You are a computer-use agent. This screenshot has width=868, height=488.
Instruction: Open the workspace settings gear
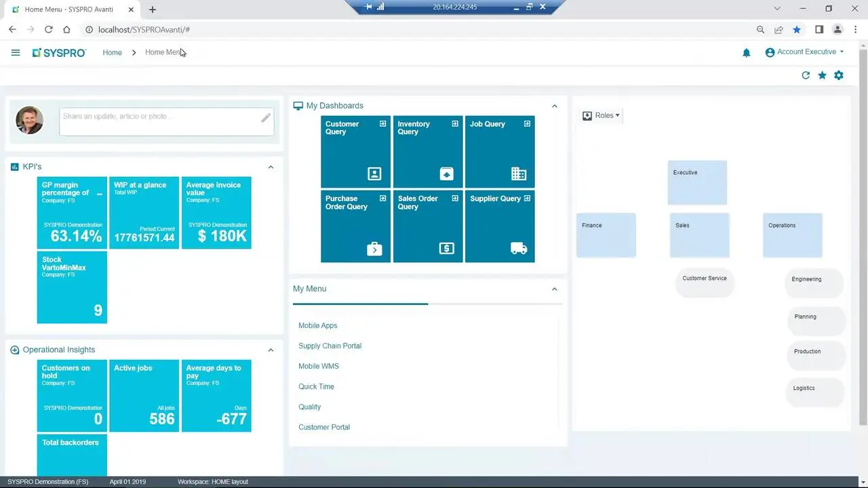(x=839, y=75)
